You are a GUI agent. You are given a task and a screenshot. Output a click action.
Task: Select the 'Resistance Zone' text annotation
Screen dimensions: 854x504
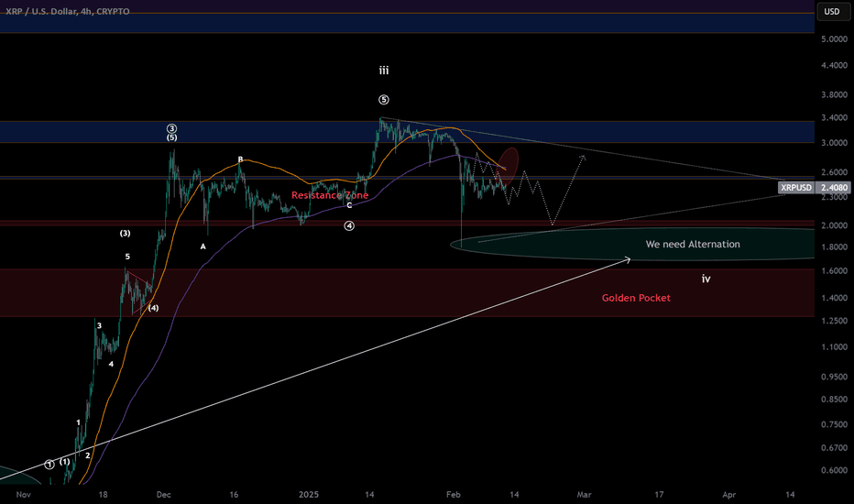pyautogui.click(x=330, y=195)
